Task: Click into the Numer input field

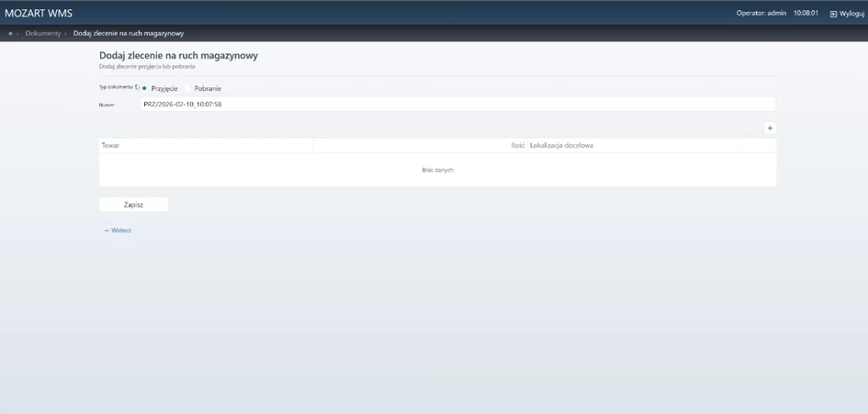Action: pyautogui.click(x=457, y=105)
